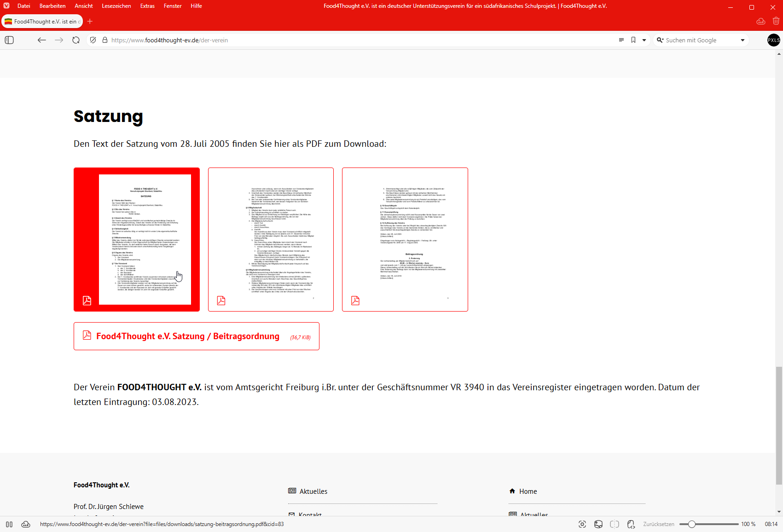Screen dimensions: 783x532
Task: Capture page with camera icon
Action: 582,524
